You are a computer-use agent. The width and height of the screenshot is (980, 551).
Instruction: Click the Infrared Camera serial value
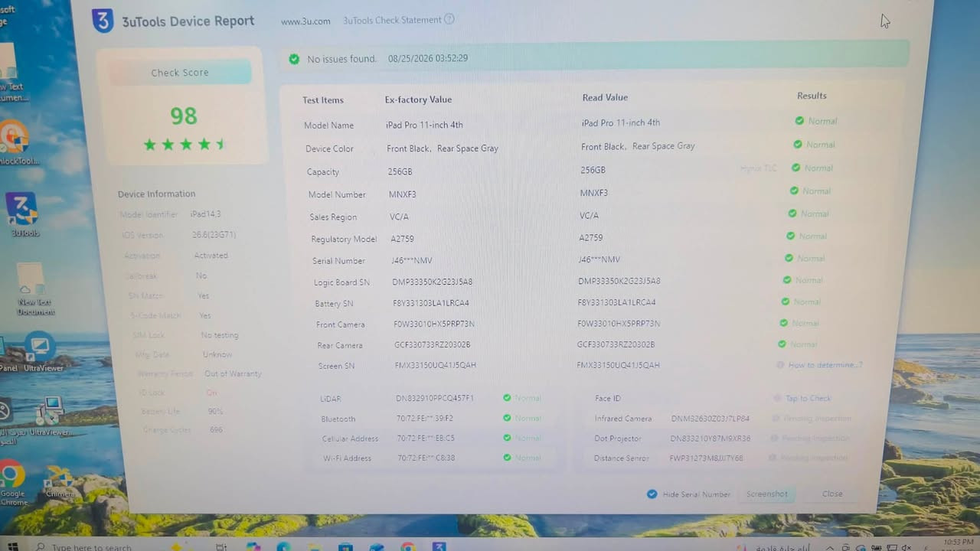coord(710,419)
